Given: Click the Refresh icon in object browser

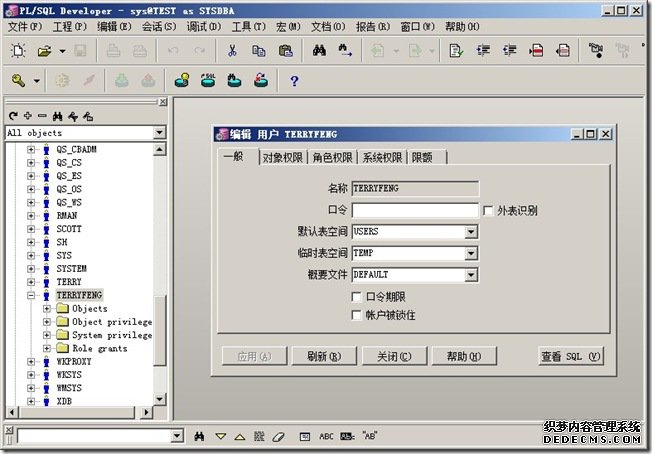Looking at the screenshot, I should [13, 116].
